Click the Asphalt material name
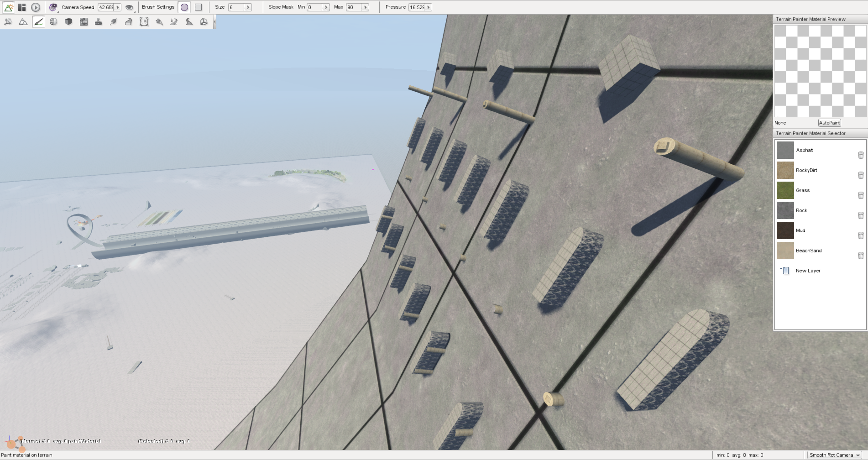868x460 pixels. tap(804, 150)
